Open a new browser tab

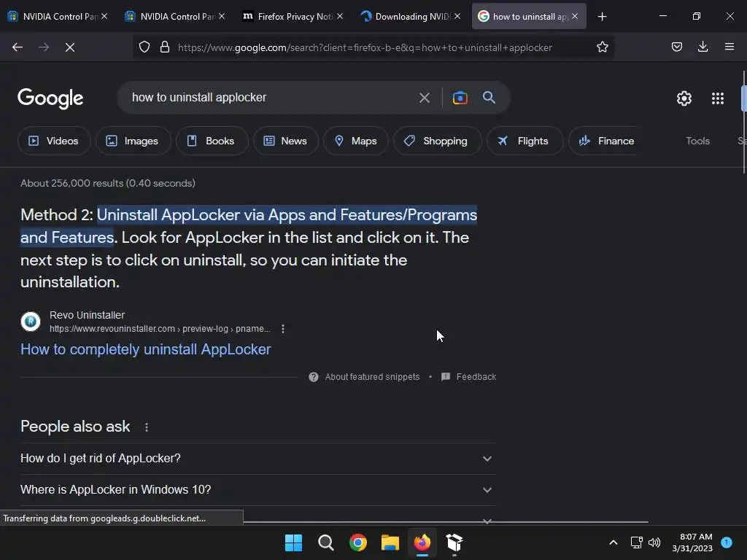tap(602, 17)
